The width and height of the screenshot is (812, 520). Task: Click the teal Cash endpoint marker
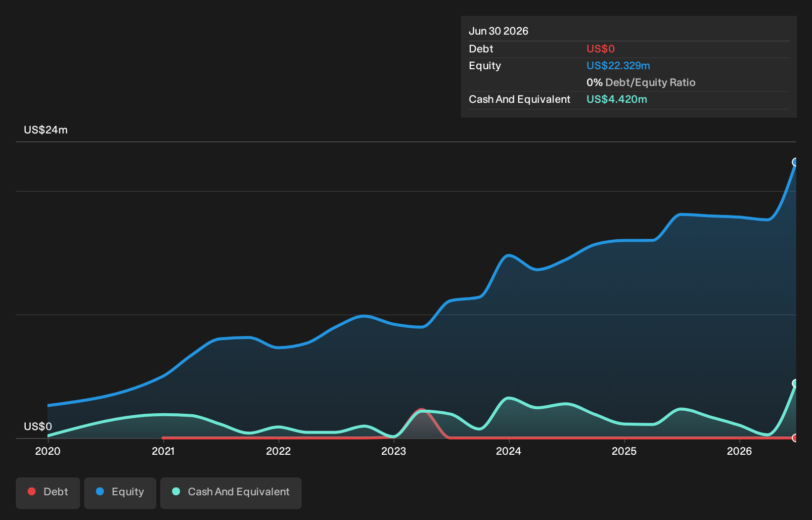[795, 383]
